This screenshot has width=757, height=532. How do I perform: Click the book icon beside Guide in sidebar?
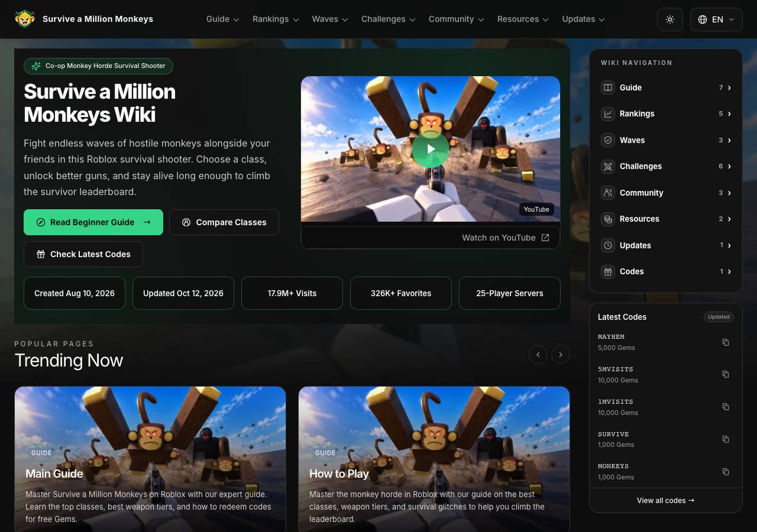point(608,87)
